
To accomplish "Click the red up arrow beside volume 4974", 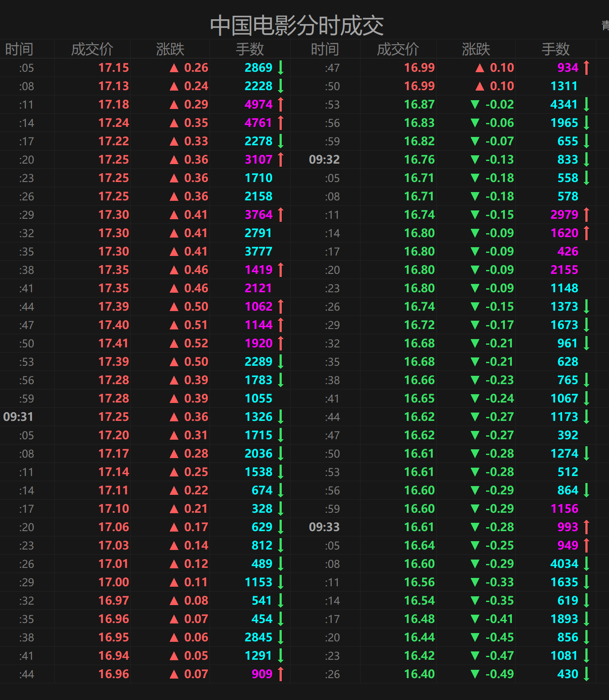I will click(x=281, y=105).
